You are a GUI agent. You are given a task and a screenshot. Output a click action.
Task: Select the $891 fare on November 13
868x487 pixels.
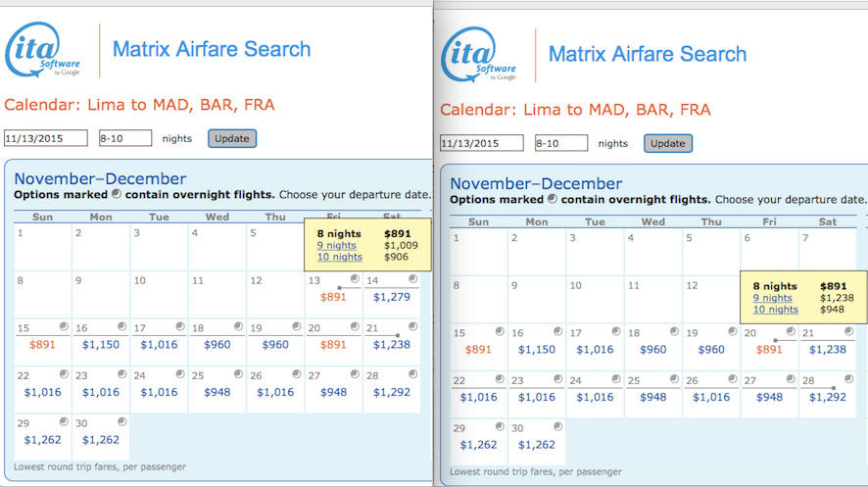[x=333, y=297]
